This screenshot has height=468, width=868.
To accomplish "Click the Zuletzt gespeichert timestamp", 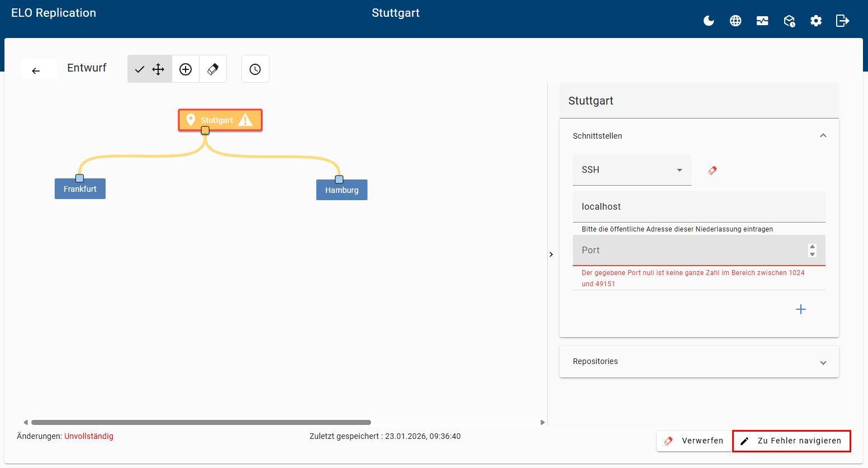I will click(x=385, y=436).
